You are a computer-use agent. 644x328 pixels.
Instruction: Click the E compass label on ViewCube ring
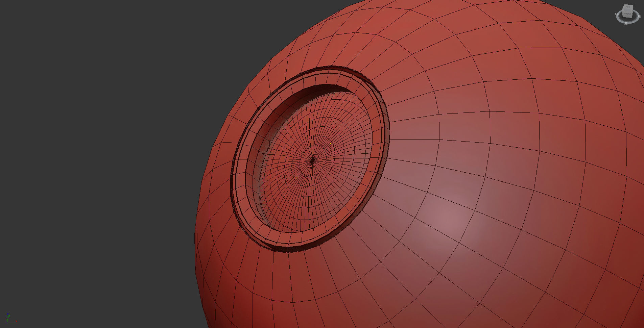pos(640,17)
